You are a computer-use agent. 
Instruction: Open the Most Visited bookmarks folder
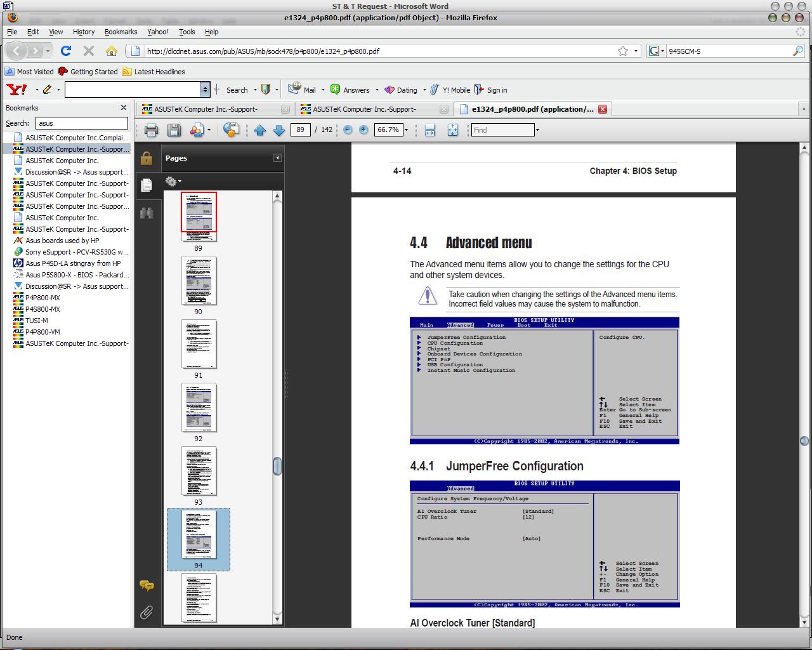point(30,72)
